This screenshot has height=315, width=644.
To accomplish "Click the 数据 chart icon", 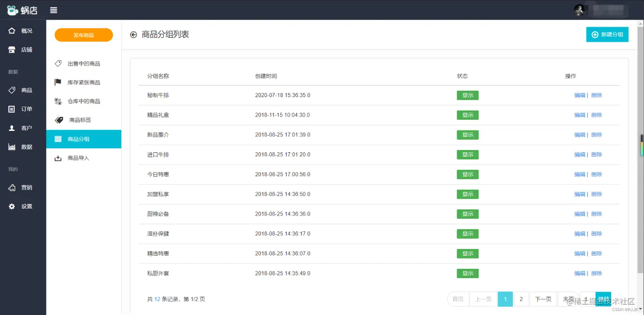I will (x=12, y=147).
